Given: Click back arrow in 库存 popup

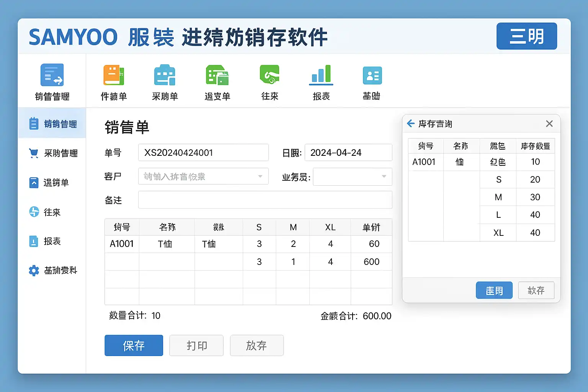Looking at the screenshot, I should [x=411, y=123].
